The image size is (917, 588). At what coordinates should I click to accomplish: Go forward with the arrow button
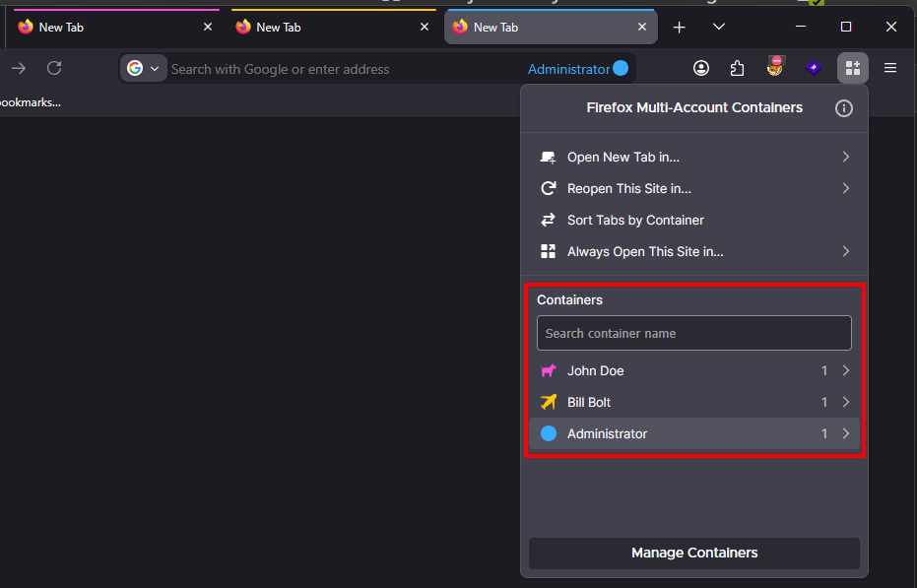(19, 69)
